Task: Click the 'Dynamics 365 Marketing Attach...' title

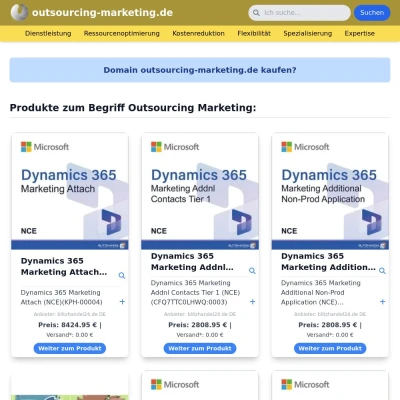Action: [x=64, y=266]
